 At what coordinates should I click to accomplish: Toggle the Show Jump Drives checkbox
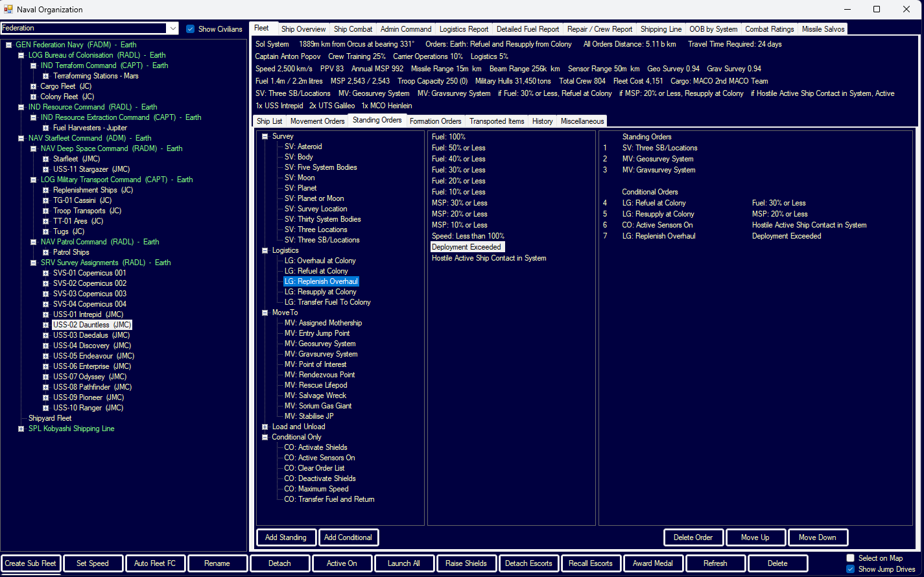[851, 569]
